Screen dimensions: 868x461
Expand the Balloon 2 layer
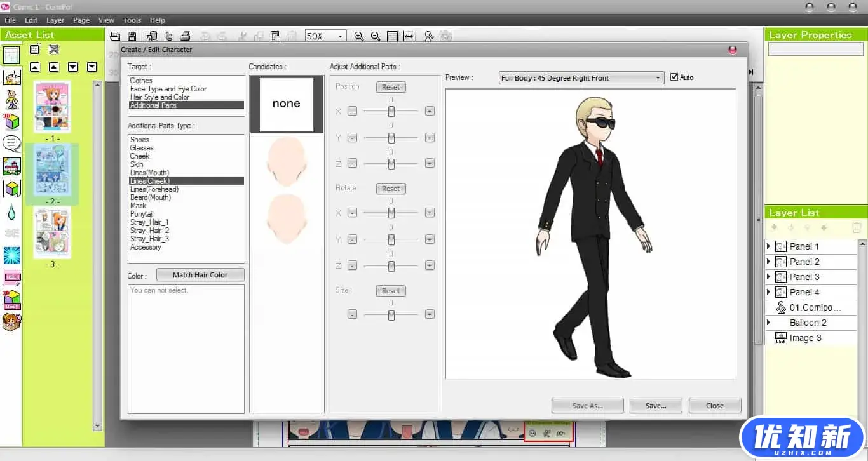pos(768,323)
